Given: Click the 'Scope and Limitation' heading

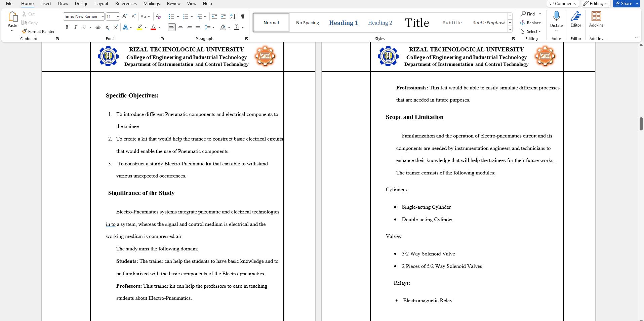Looking at the screenshot, I should tap(414, 117).
